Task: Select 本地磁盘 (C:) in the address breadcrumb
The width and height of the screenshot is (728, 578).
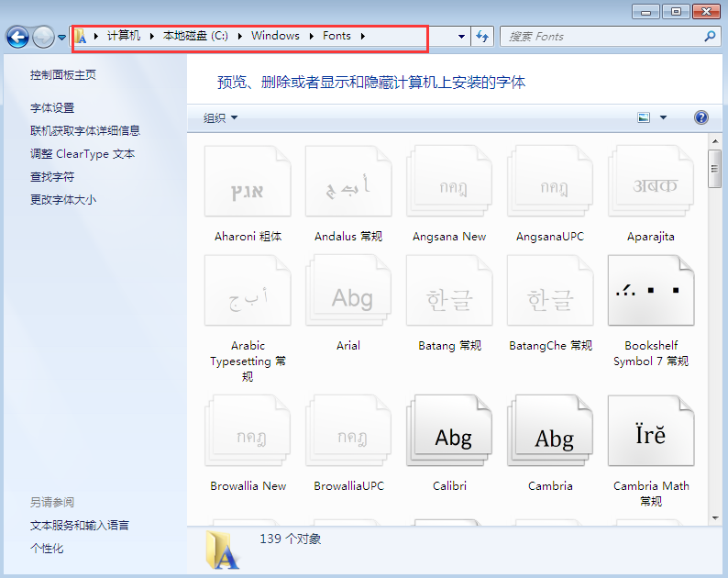Action: 195,36
